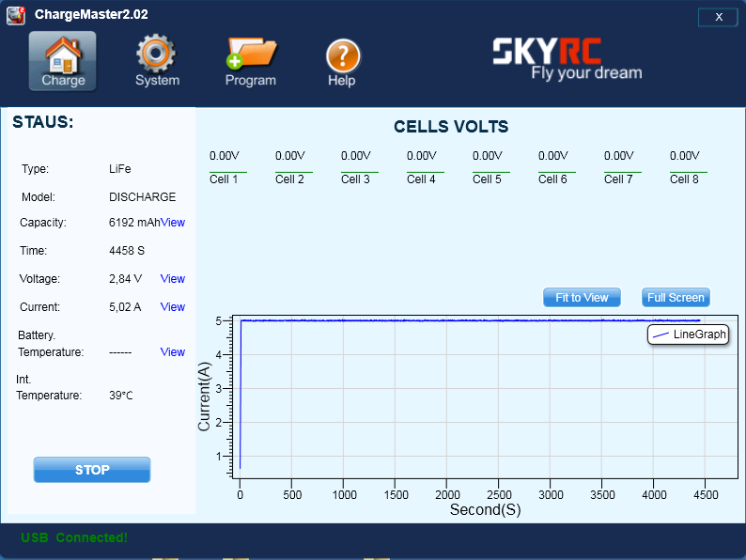
Task: Click the USB Connected! status message
Action: [x=74, y=537]
